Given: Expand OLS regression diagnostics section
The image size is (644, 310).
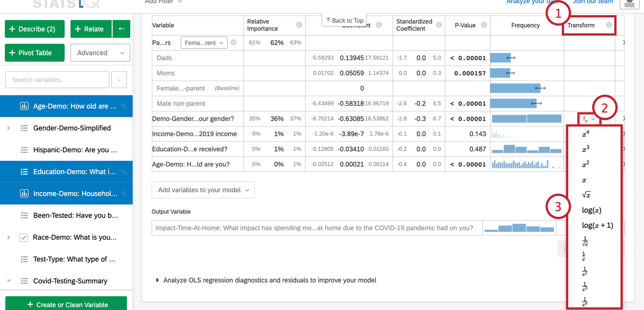Looking at the screenshot, I should pyautogui.click(x=158, y=280).
